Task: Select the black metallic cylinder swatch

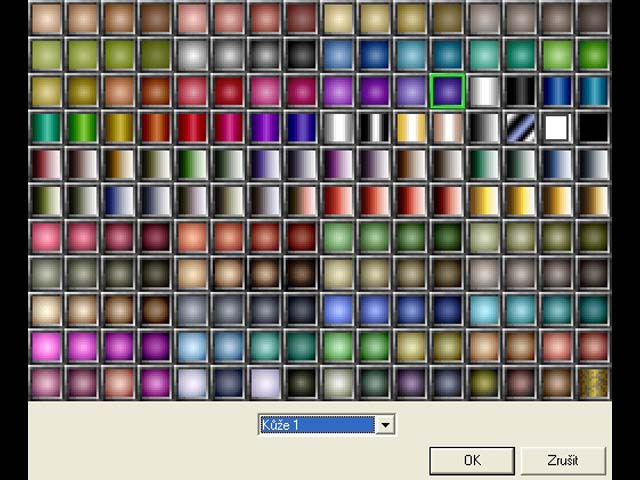Action: [520, 91]
